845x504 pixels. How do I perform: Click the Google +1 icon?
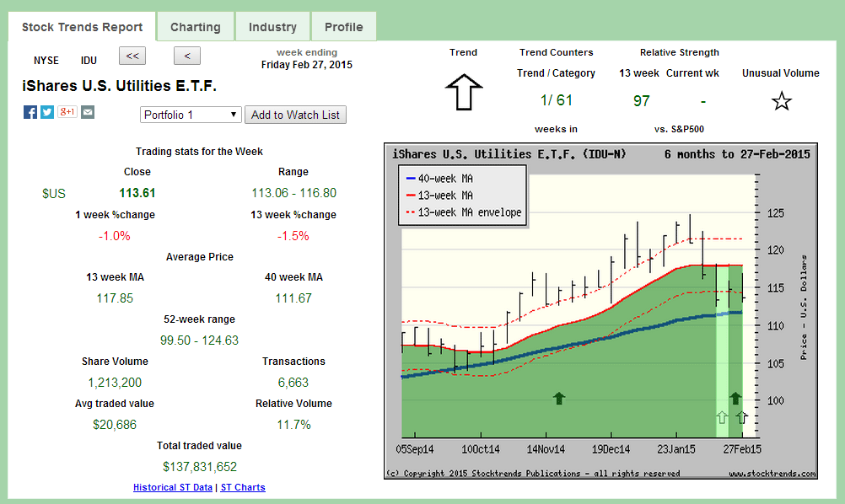click(67, 112)
